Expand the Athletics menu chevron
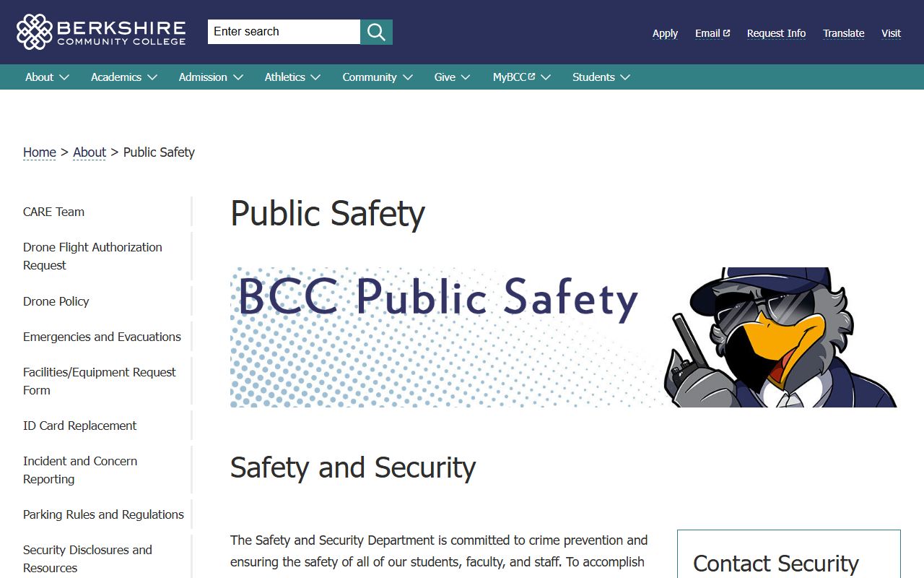This screenshot has height=578, width=924. (x=315, y=77)
